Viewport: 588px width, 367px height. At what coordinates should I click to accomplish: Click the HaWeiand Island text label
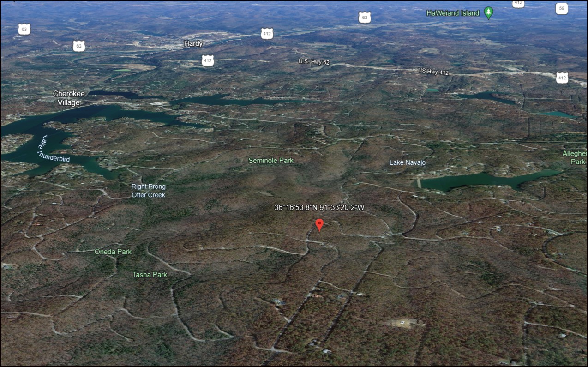pyautogui.click(x=453, y=13)
